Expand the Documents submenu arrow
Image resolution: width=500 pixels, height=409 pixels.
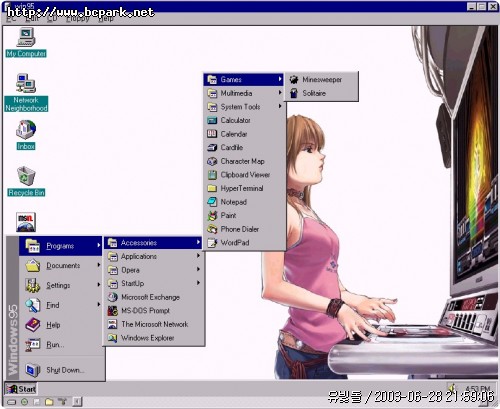point(98,265)
